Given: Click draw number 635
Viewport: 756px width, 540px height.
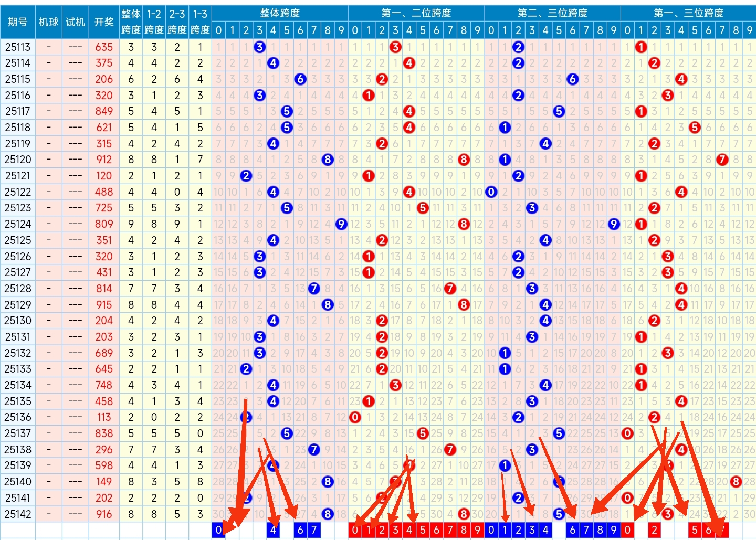Looking at the screenshot, I should (x=104, y=47).
